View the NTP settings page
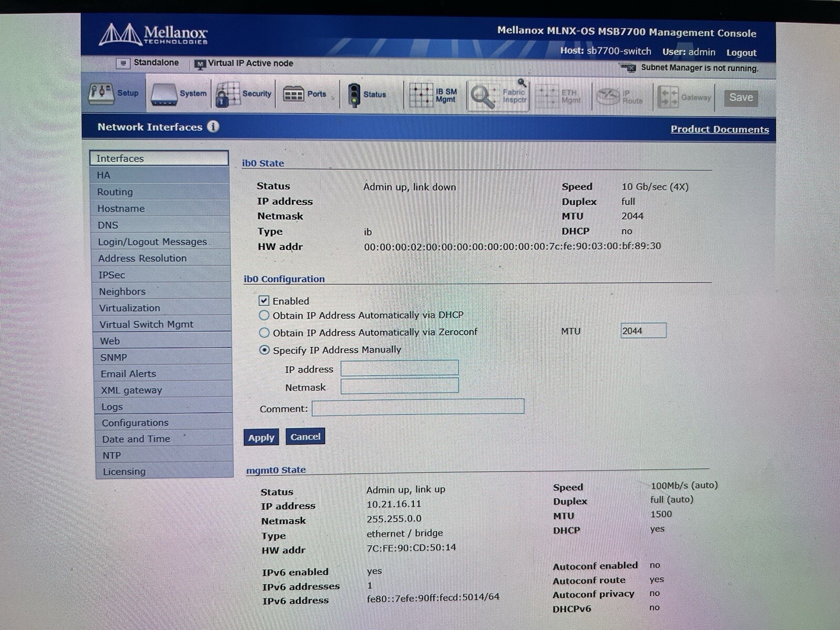The width and height of the screenshot is (840, 630). pyautogui.click(x=164, y=455)
